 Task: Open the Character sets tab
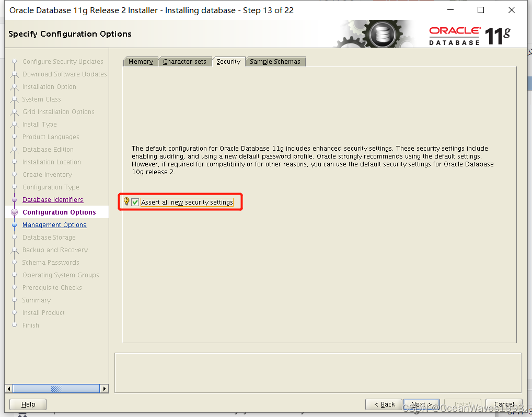pos(184,61)
